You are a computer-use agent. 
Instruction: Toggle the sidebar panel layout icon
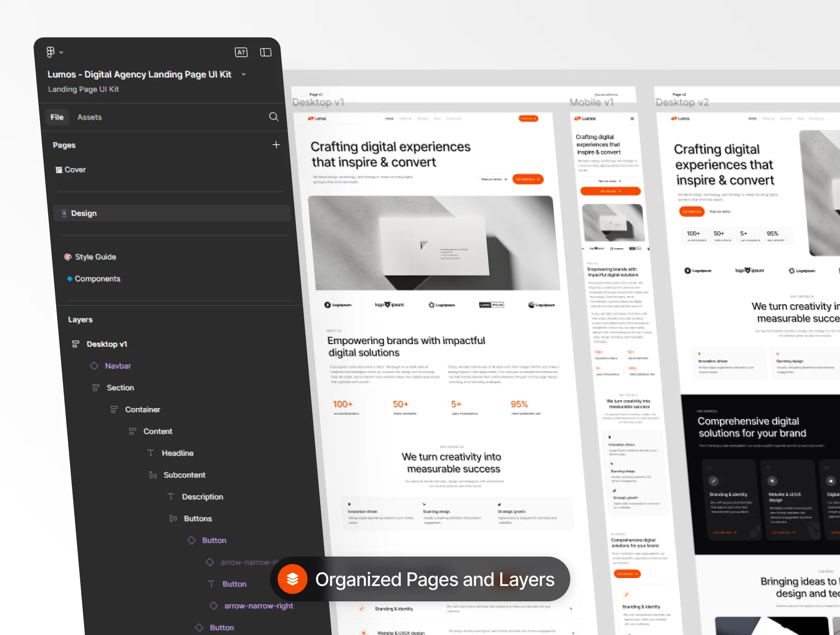[266, 52]
